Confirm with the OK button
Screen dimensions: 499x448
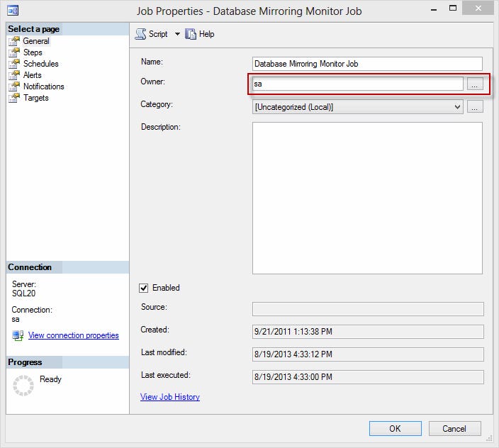396,429
